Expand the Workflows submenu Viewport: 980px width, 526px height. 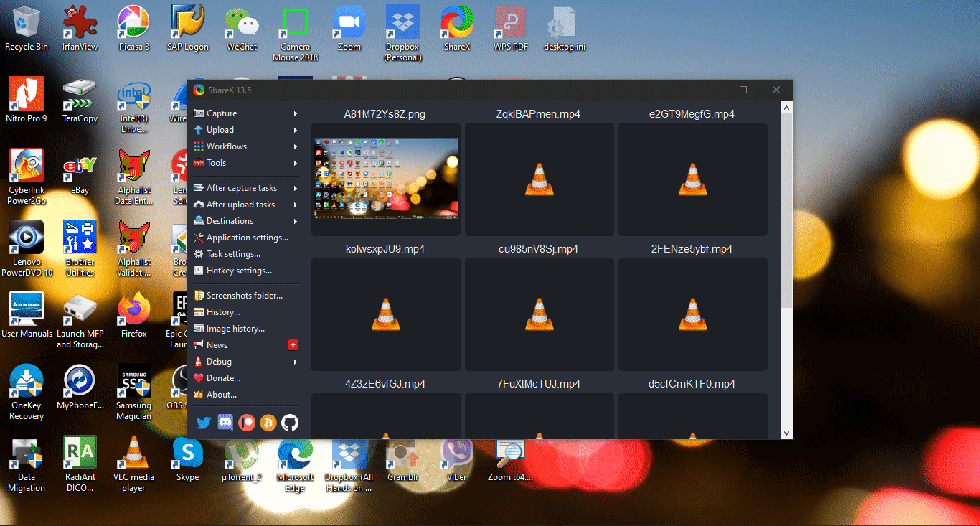[x=245, y=146]
